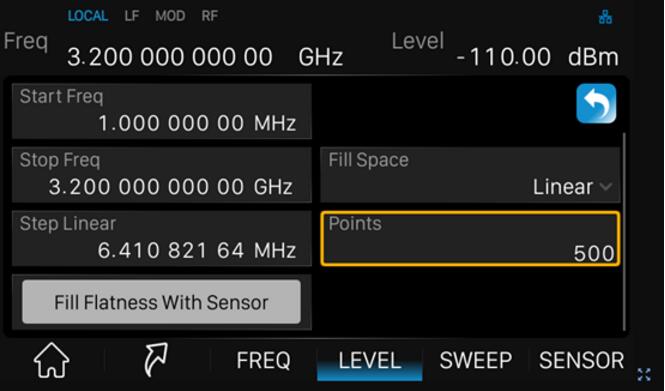
Task: Click the LOCAL control status label
Action: pos(88,16)
